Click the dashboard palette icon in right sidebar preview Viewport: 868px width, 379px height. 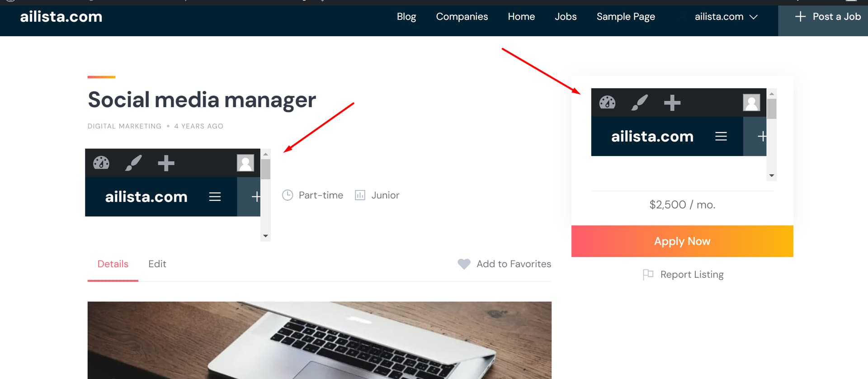607,103
